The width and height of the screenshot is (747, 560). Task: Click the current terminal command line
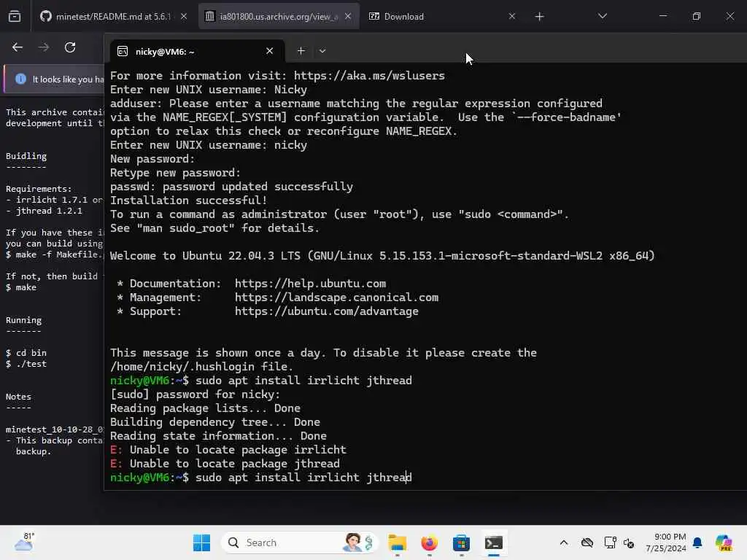(x=261, y=478)
